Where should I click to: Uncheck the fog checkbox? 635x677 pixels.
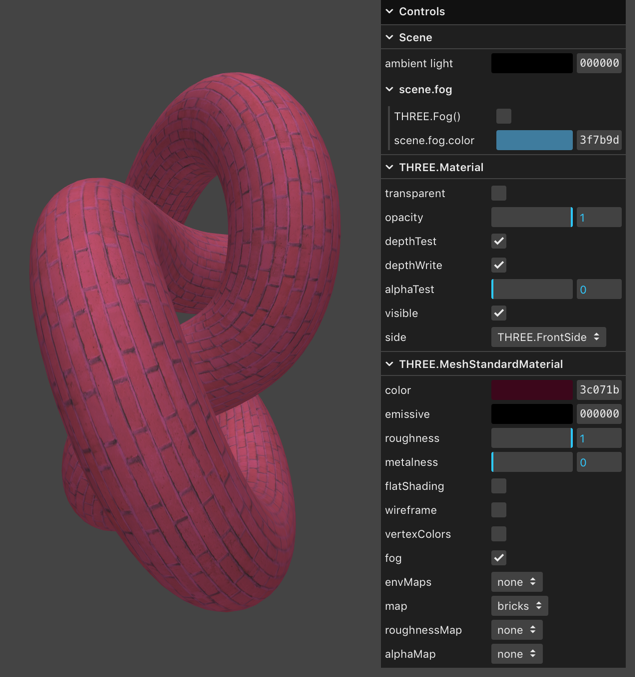(x=499, y=558)
